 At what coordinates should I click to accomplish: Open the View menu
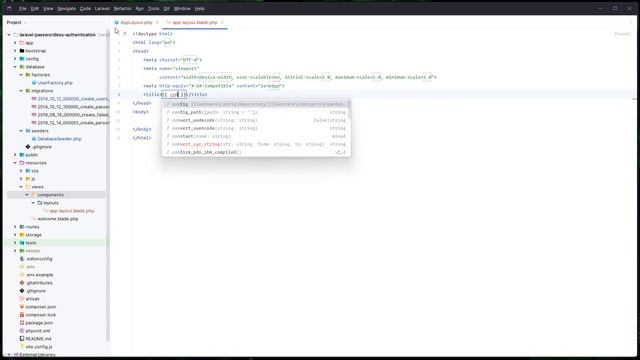[48, 9]
